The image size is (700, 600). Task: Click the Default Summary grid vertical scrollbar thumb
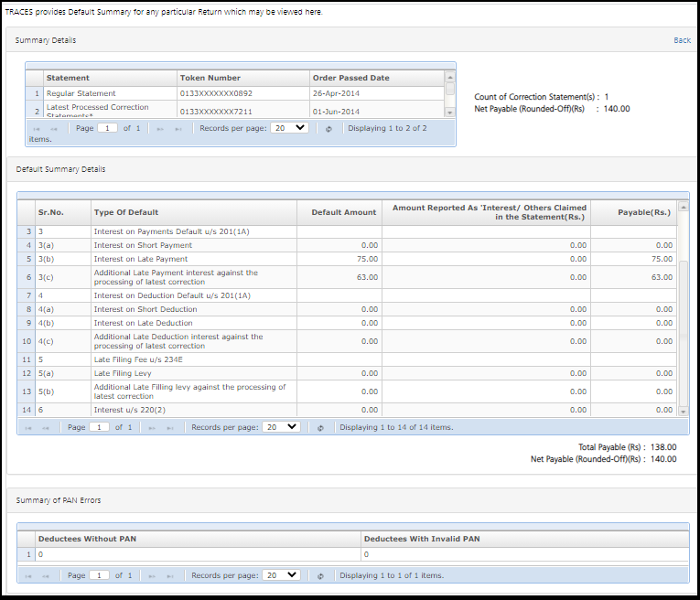(x=684, y=333)
